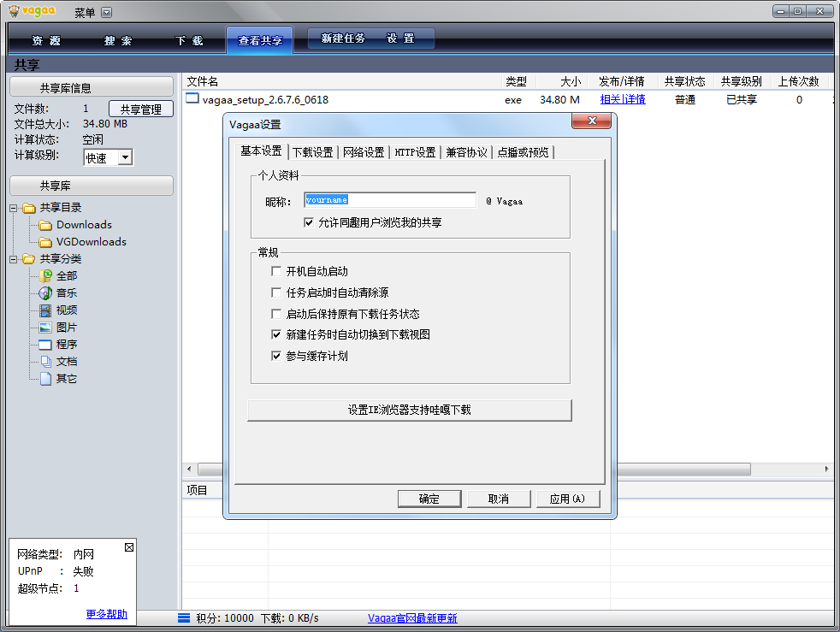
Task: Open the calculation level dropdown
Action: tap(125, 157)
